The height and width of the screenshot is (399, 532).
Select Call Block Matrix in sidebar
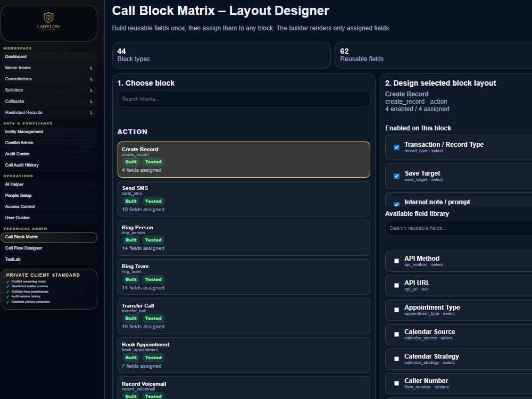(x=49, y=237)
